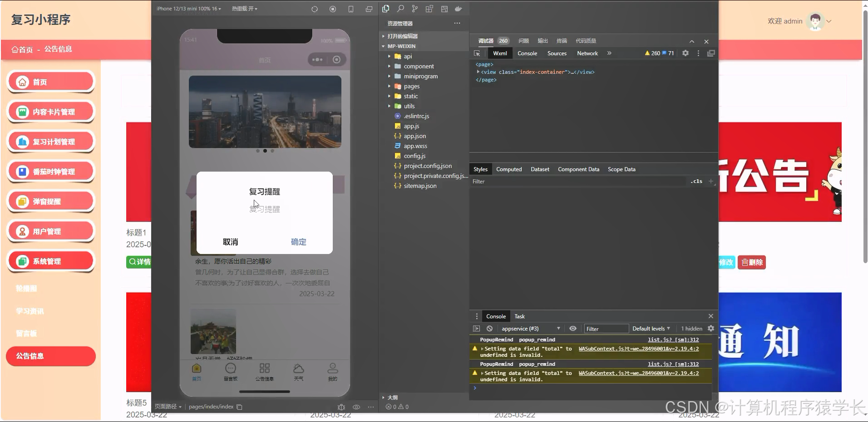Switch to the Sources tab
Screen dimensions: 868x422
pyautogui.click(x=557, y=53)
